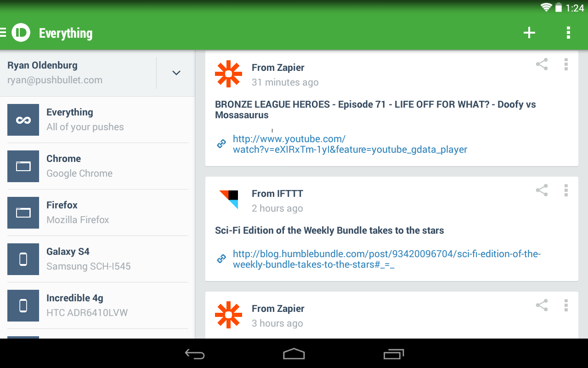Tap the IFTTT logo on the push card

click(x=228, y=200)
